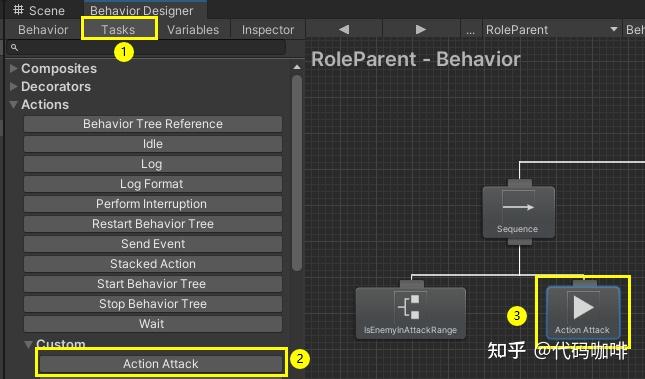Add the Log task
This screenshot has width=645, height=379.
tap(153, 164)
